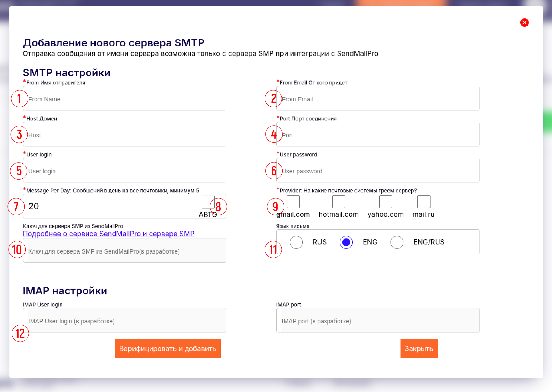Image resolution: width=552 pixels, height=392 pixels.
Task: Select ENG/RUS letter language radio button
Action: click(397, 242)
